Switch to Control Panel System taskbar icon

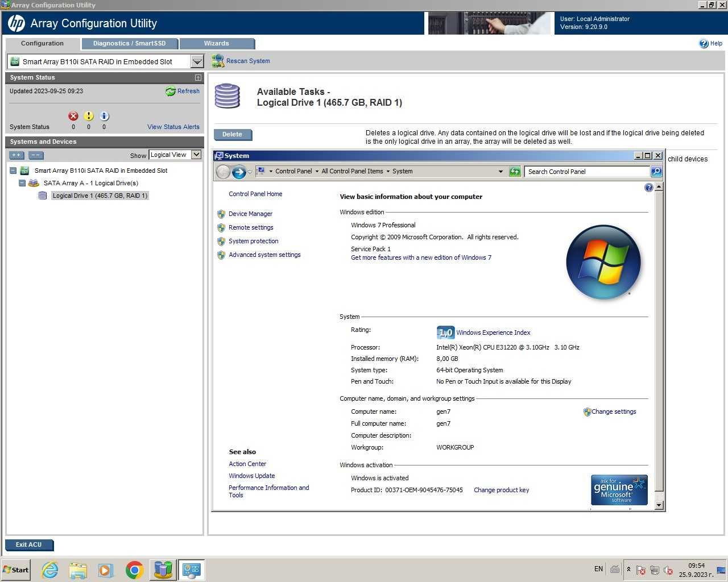click(x=191, y=569)
